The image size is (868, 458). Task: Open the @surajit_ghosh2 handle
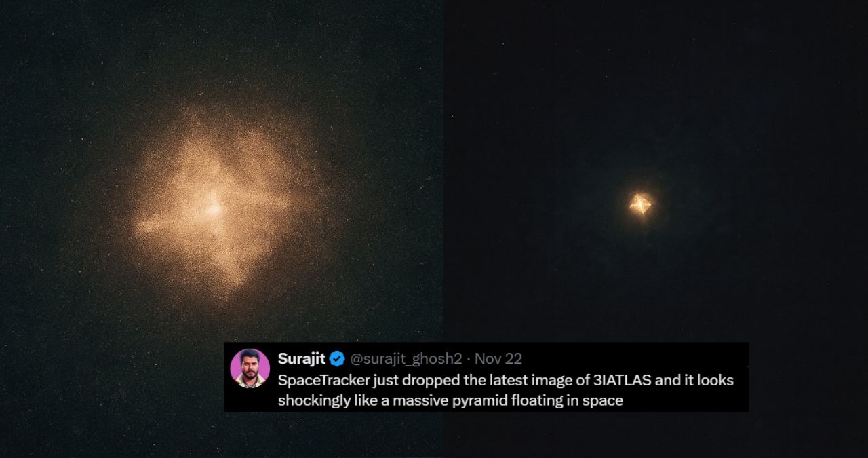(406, 359)
